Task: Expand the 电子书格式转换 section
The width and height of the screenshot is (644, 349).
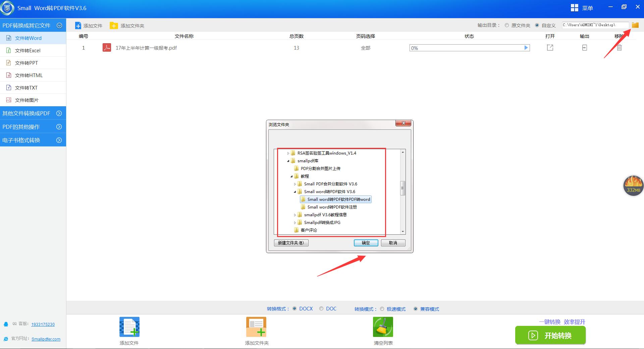Action: [x=59, y=140]
